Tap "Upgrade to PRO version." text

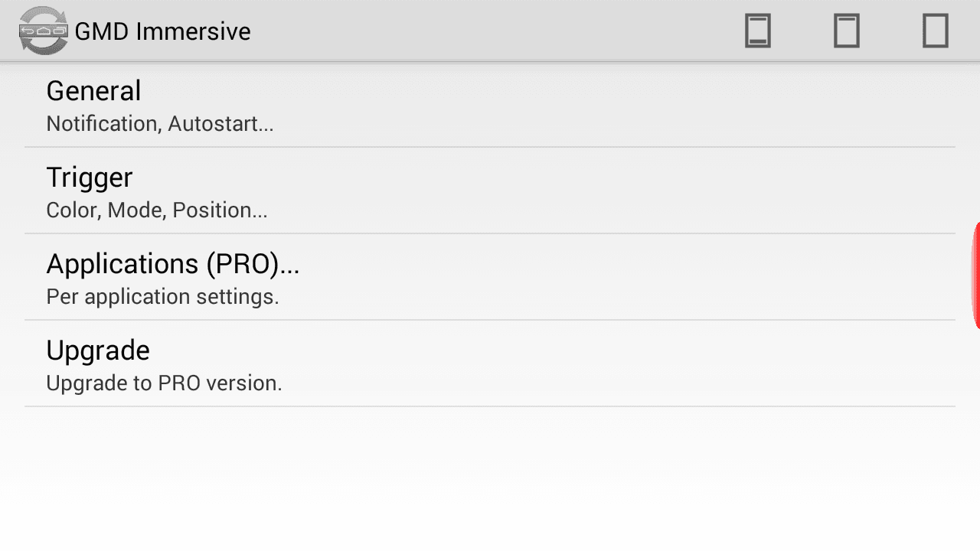[x=164, y=383]
